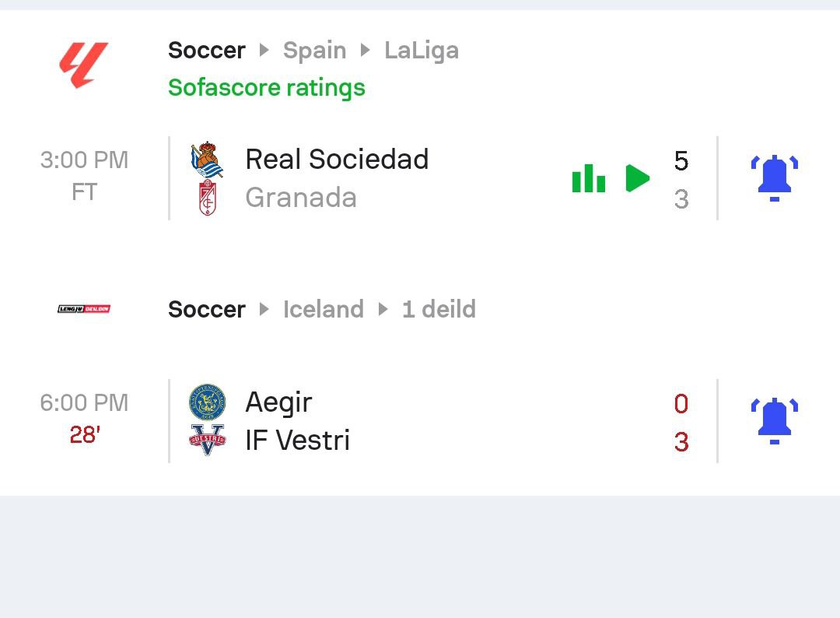Toggle notification bell for Aegir match
The width and height of the screenshot is (840, 618).
point(774,421)
